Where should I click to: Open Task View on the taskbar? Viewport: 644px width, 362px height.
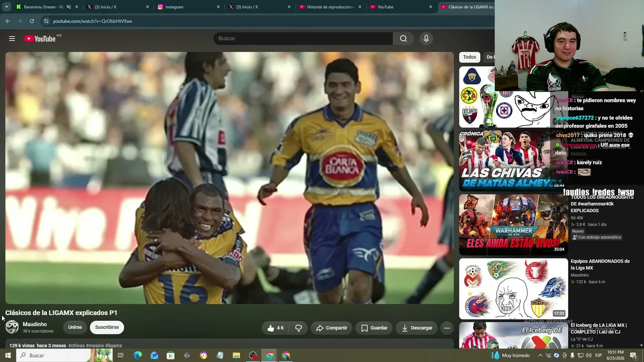click(x=121, y=355)
